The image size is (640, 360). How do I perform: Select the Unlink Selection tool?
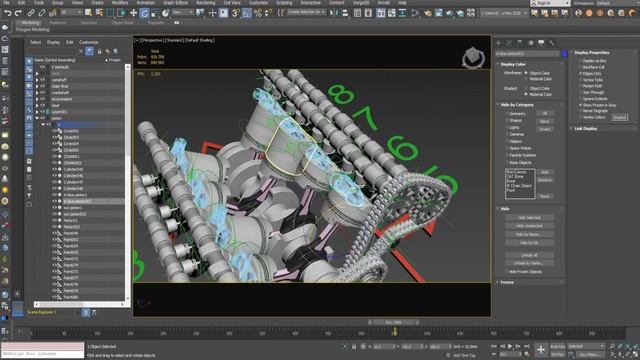point(42,13)
